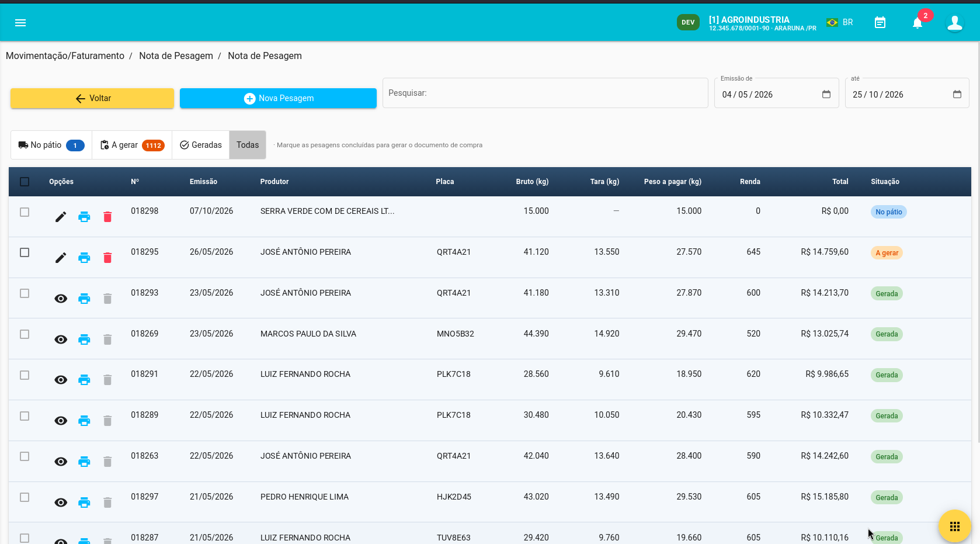Edit weighing note 018298 with pencil icon
Viewport: 980px width, 544px height.
[x=61, y=217]
